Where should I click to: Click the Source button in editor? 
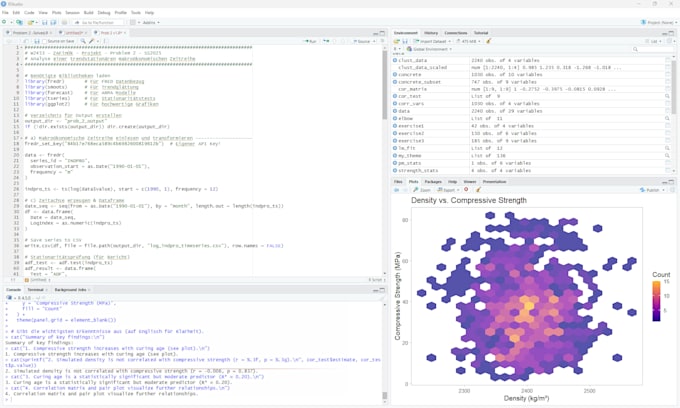(362, 41)
